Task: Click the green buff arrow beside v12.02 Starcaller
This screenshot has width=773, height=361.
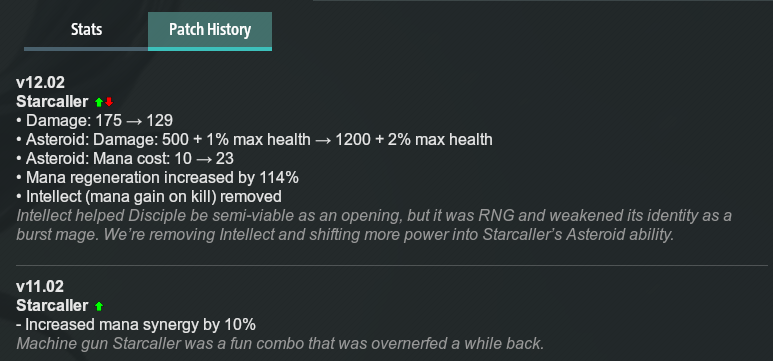Action: 99,102
